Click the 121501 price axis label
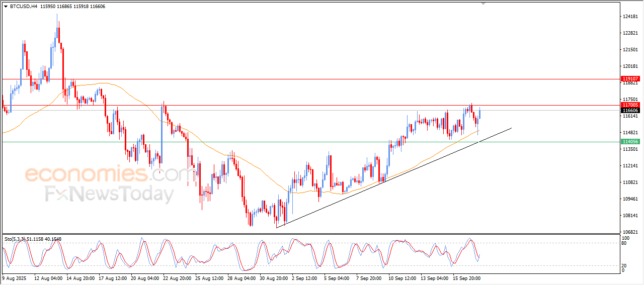The width and height of the screenshot is (644, 285). [630, 50]
